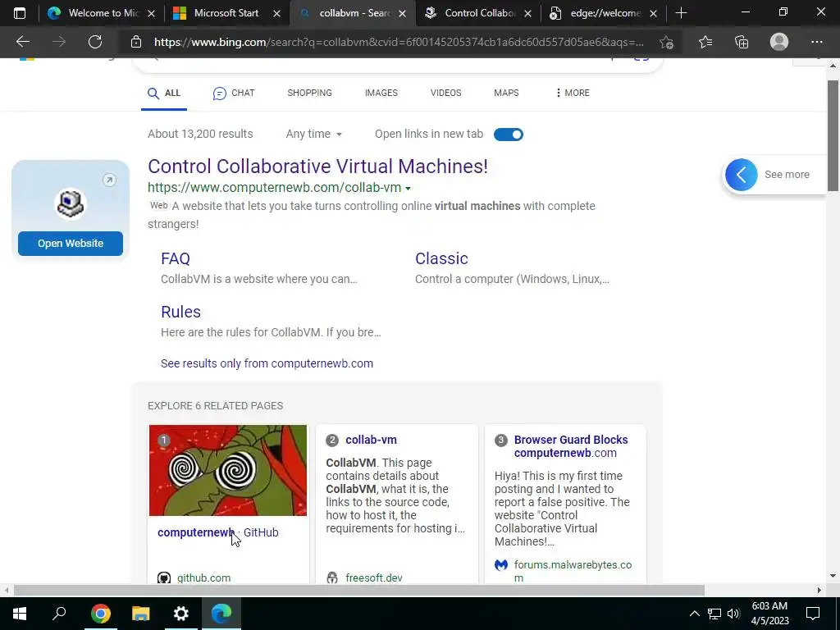
Task: Open the MORE search options menu
Action: coord(573,93)
